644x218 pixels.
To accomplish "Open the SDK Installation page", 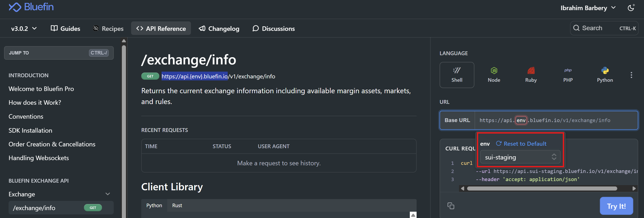I will [x=30, y=130].
